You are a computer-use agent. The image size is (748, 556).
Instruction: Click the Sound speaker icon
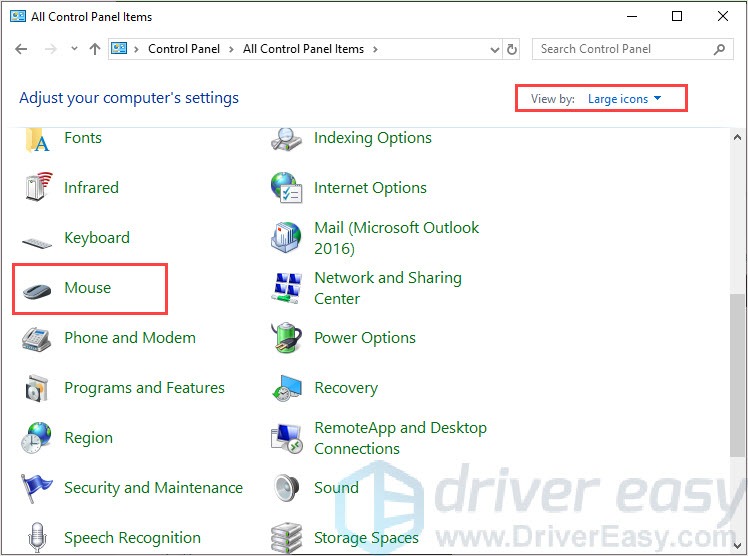(287, 488)
